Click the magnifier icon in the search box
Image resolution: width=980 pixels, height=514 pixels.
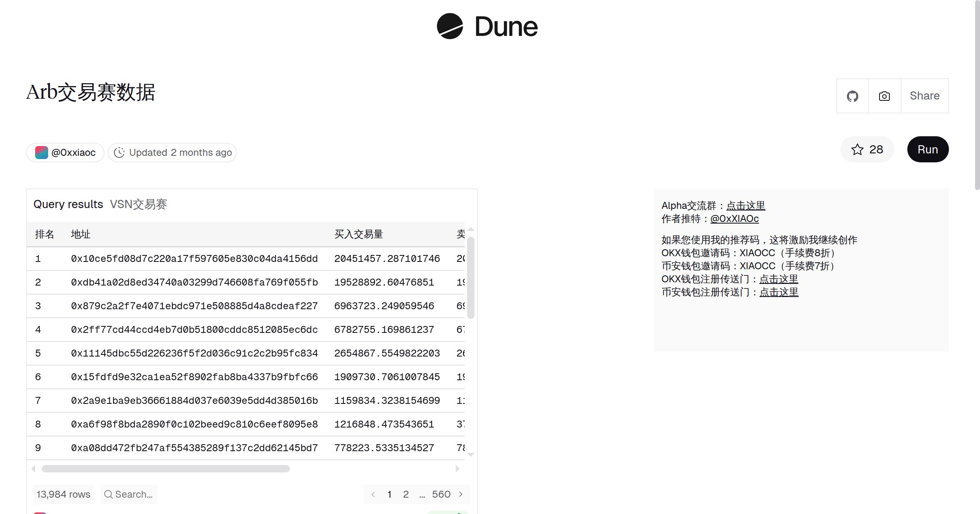click(109, 494)
